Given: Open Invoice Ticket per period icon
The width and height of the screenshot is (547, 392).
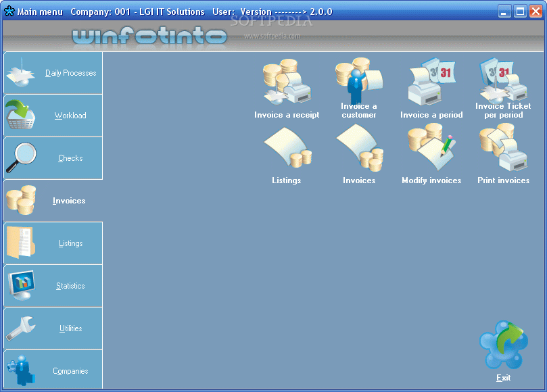Looking at the screenshot, I should coord(504,80).
